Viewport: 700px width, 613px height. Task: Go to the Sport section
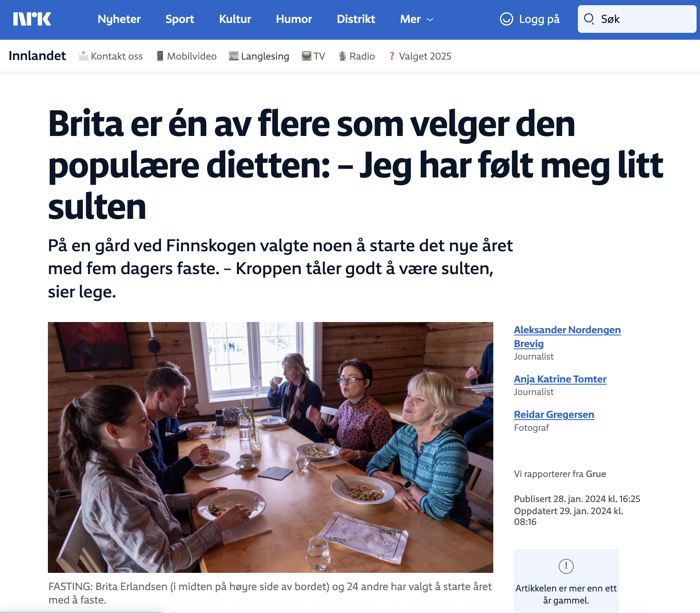pyautogui.click(x=180, y=19)
